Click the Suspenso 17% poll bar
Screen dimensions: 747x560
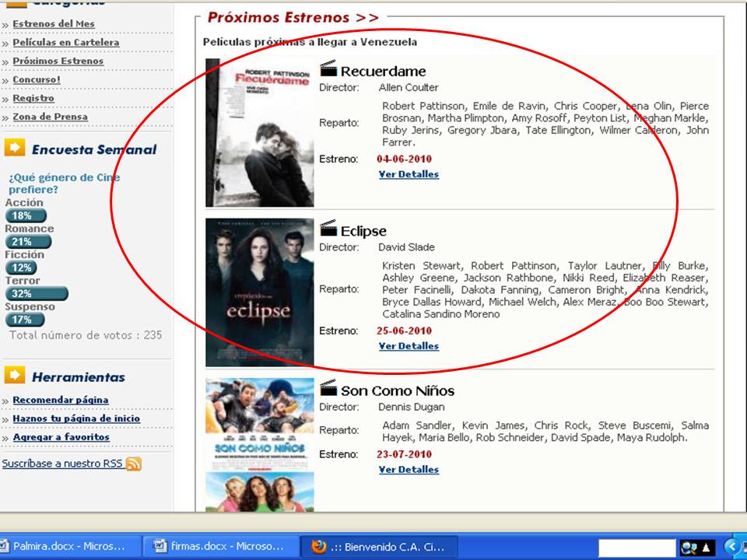pos(25,320)
